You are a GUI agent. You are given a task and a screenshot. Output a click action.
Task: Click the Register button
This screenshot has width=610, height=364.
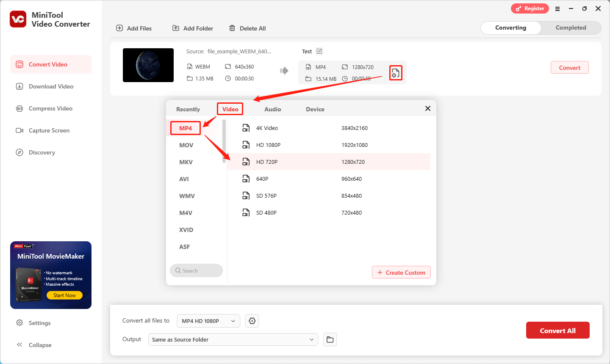click(x=530, y=8)
